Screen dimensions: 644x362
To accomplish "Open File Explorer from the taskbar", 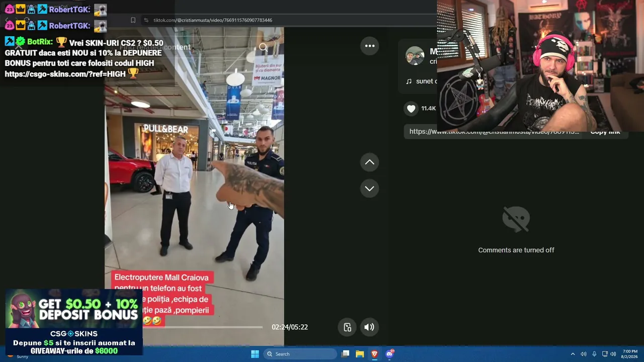I will [360, 354].
